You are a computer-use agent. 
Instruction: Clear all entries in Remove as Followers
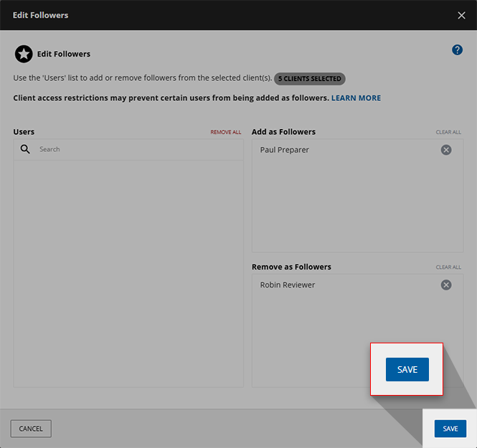pyautogui.click(x=448, y=267)
